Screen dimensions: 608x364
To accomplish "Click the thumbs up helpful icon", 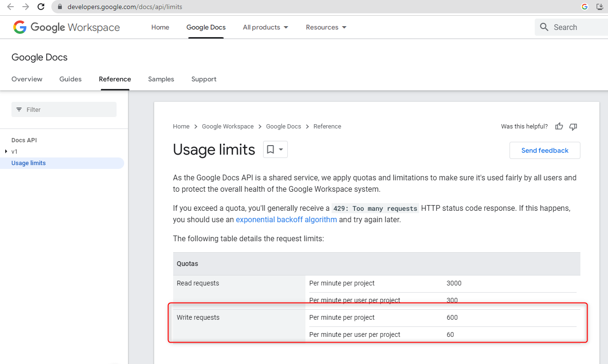I will point(559,127).
